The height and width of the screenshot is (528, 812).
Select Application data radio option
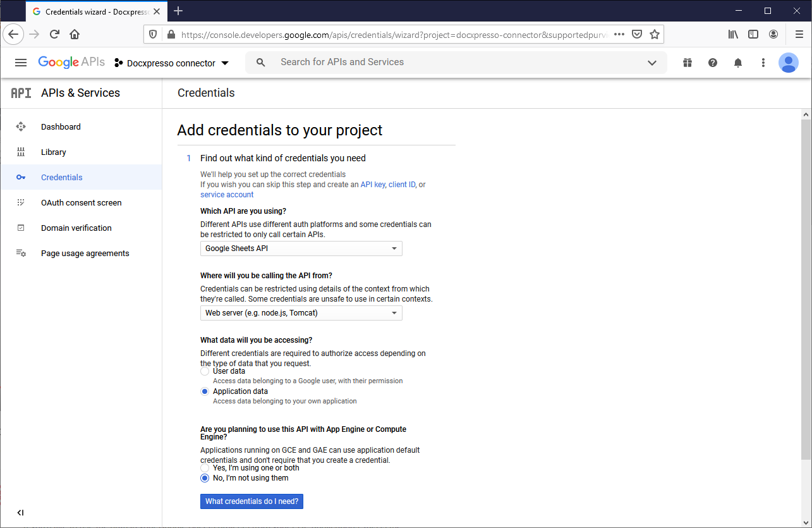pyautogui.click(x=205, y=391)
